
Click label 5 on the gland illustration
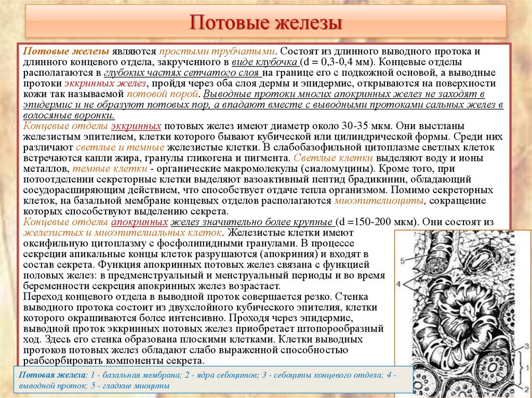click(402, 261)
